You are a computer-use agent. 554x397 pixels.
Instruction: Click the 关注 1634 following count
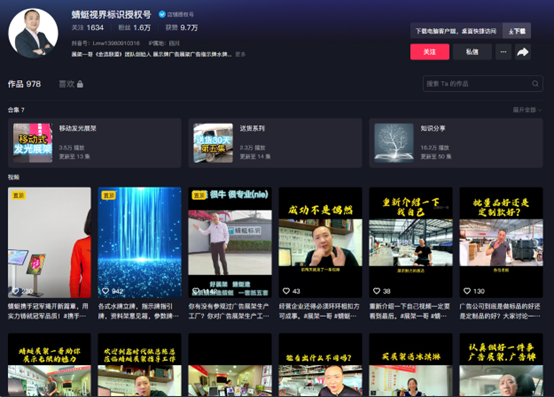pos(88,28)
